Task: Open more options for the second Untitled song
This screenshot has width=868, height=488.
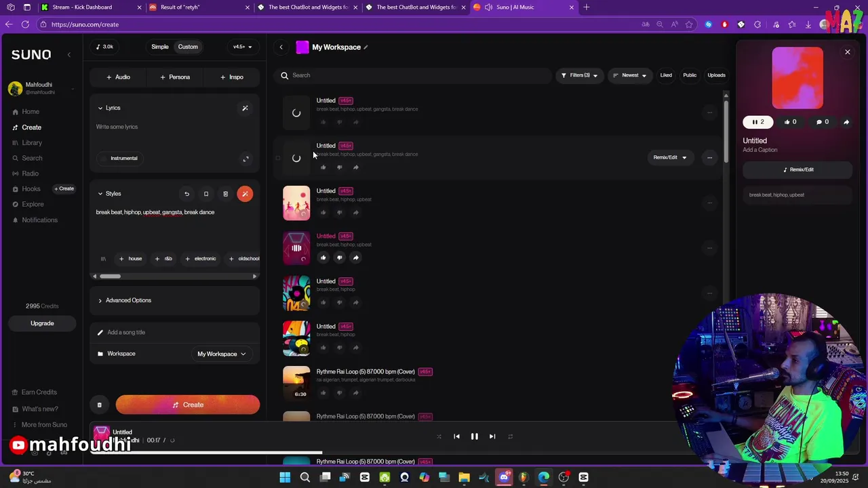Action: point(709,158)
